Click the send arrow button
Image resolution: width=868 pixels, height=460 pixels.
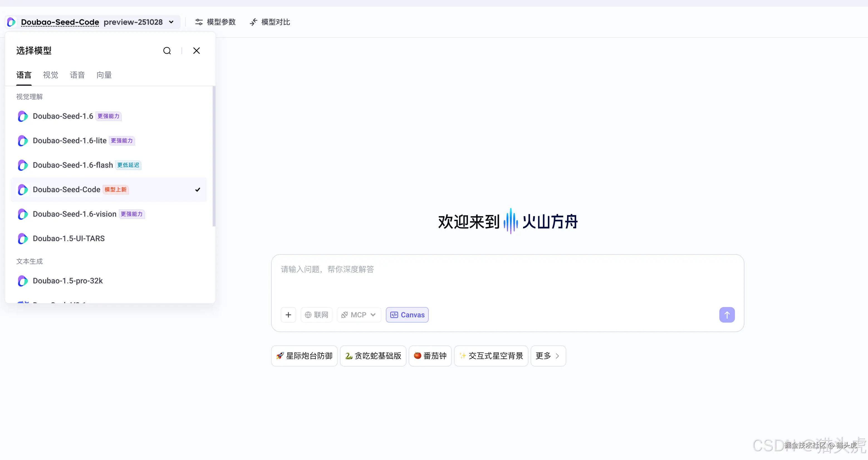point(727,315)
